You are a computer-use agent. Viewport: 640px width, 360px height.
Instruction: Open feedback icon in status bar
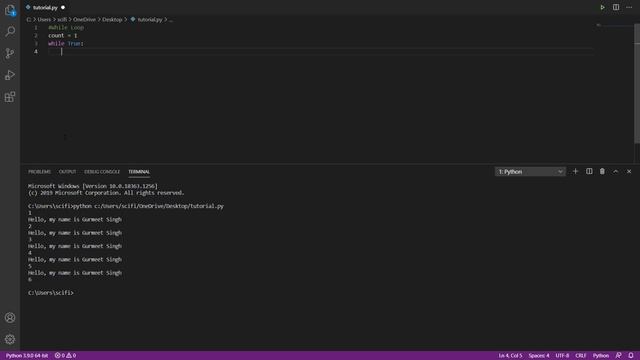(618, 356)
